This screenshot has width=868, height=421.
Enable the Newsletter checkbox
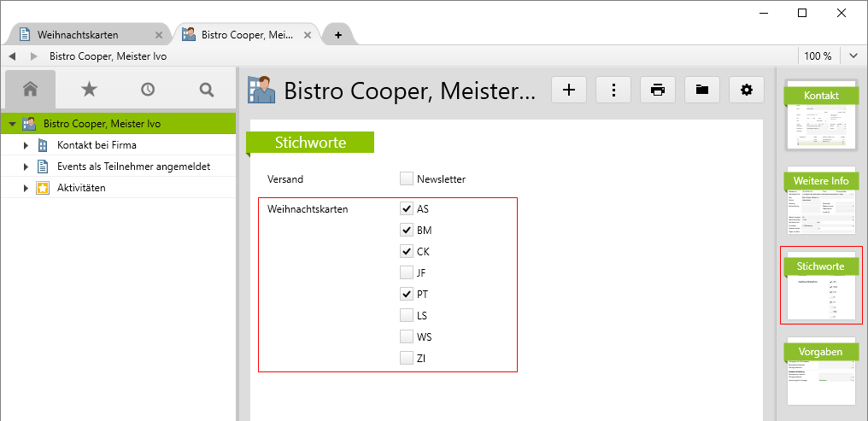pos(407,179)
